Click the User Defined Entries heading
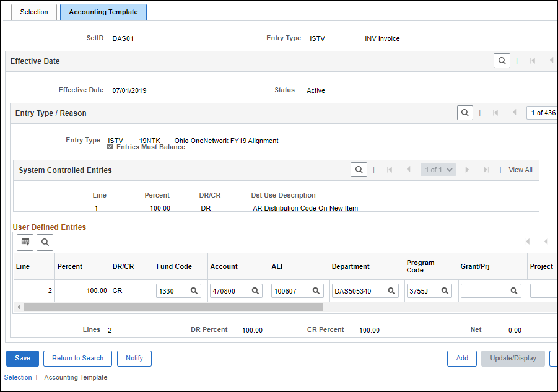This screenshot has height=392, width=558. pos(50,227)
